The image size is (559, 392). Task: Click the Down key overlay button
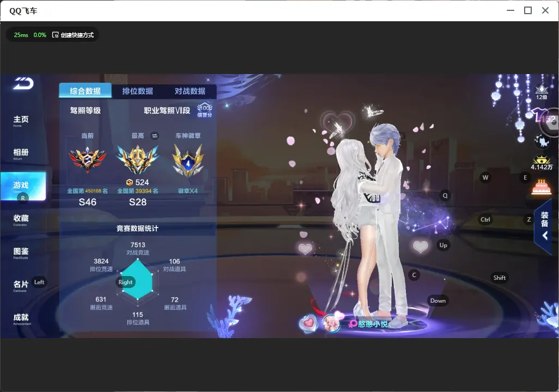click(438, 301)
